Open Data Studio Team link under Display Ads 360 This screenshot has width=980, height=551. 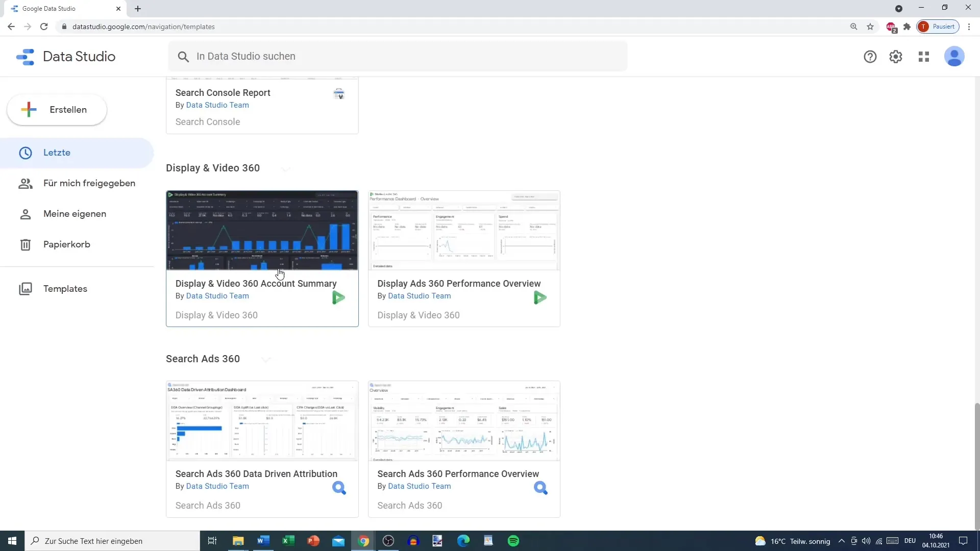[420, 296]
